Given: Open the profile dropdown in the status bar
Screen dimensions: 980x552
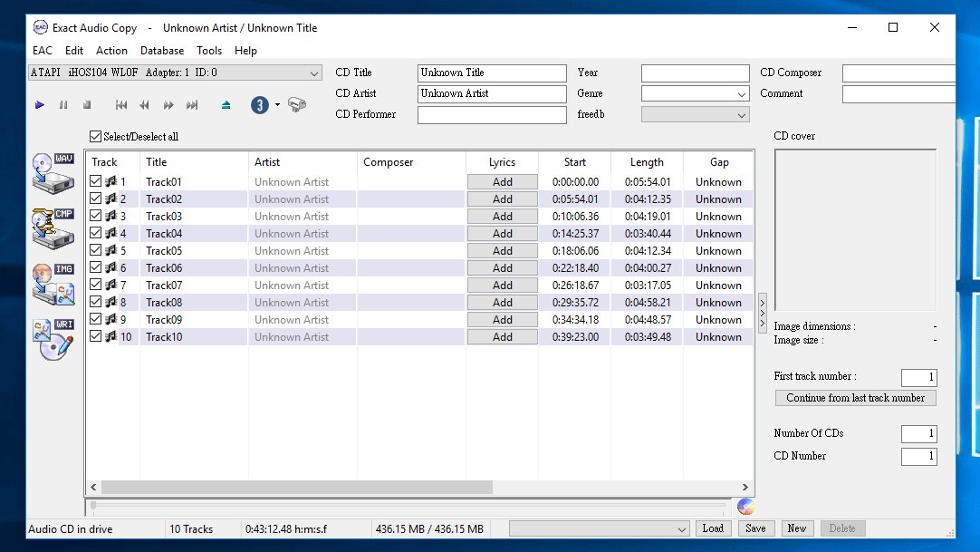Looking at the screenshot, I should (600, 528).
